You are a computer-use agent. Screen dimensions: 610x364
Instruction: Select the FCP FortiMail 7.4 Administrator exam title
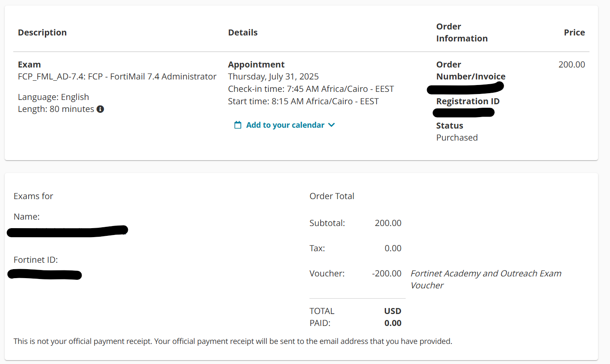117,76
